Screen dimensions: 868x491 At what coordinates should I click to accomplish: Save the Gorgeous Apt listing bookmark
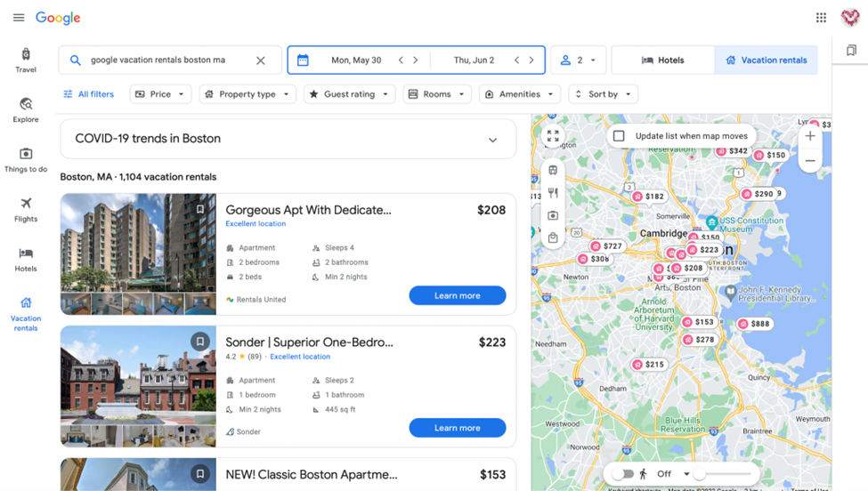(200, 209)
